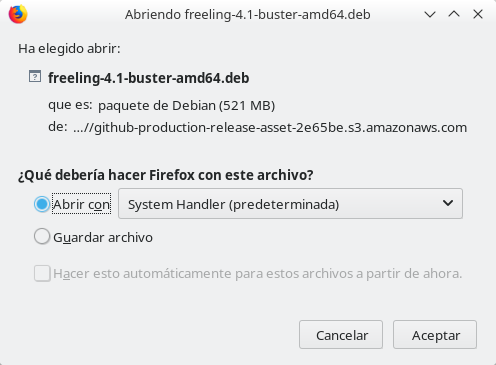Viewport: 496px width, 365px height.
Task: Close the dialog with the X icon
Action: pyautogui.click(x=478, y=14)
